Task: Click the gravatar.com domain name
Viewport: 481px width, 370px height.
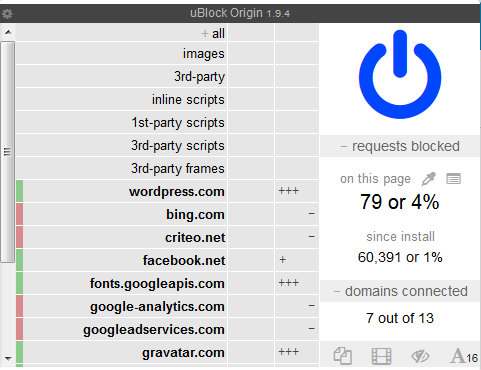Action: pos(183,353)
